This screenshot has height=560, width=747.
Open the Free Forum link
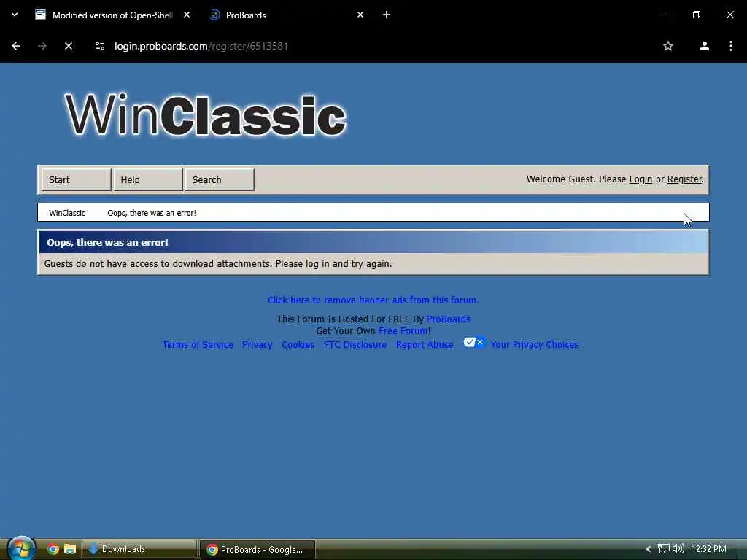click(403, 330)
